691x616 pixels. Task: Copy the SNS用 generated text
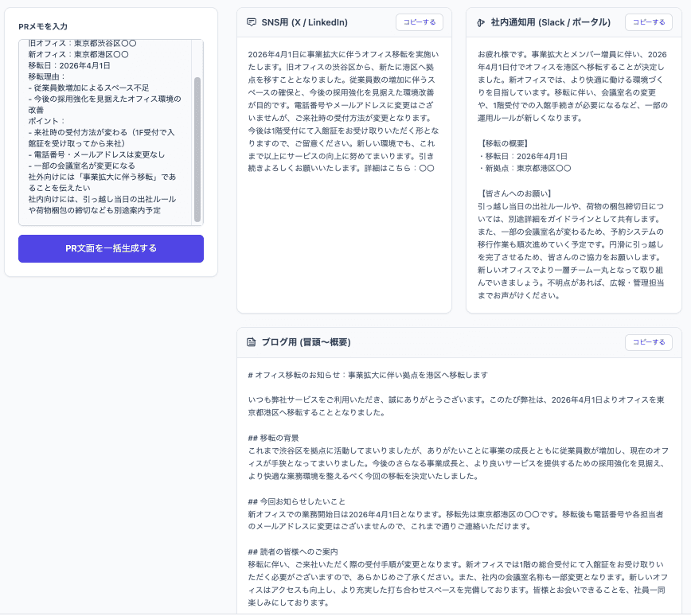(419, 22)
